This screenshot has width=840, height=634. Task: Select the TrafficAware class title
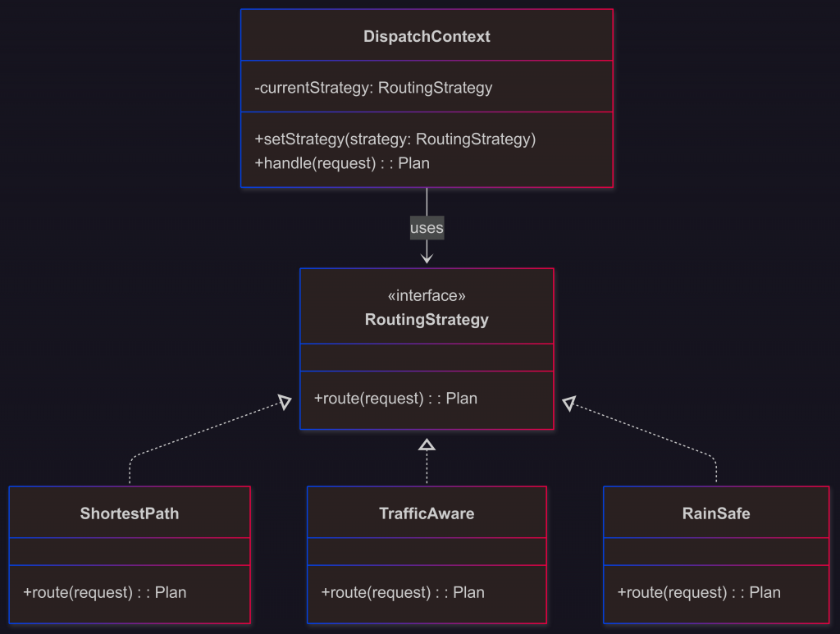[427, 513]
